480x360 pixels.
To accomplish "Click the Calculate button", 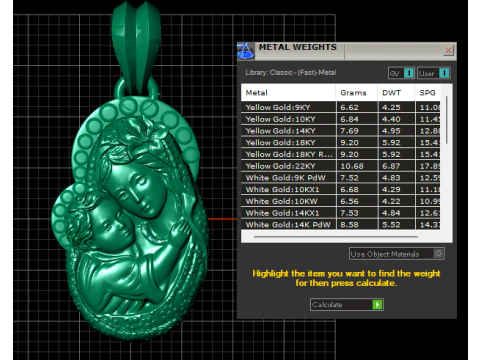I will [347, 304].
